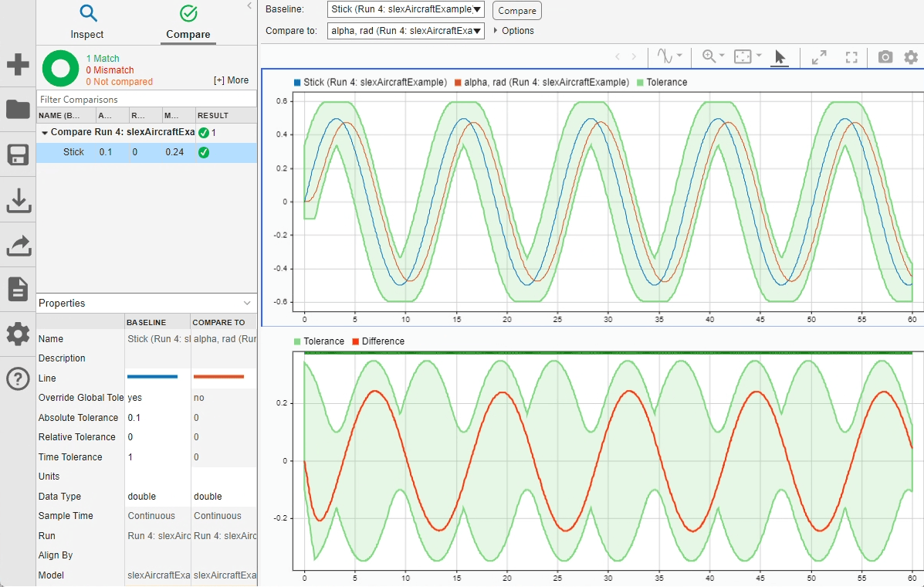Click the Save session disk icon

(18, 155)
